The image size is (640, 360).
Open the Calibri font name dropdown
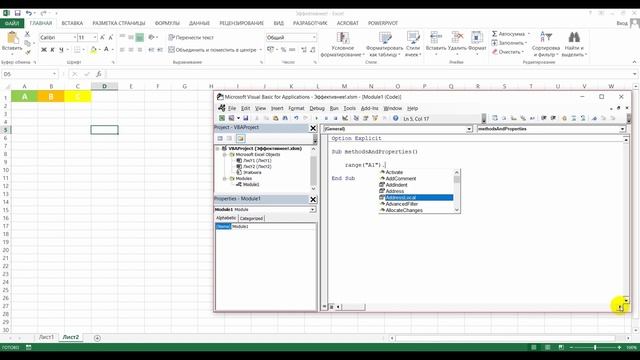75,38
